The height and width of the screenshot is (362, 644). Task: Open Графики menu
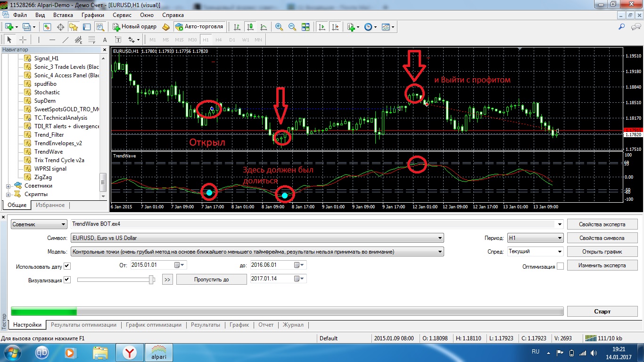(x=93, y=15)
